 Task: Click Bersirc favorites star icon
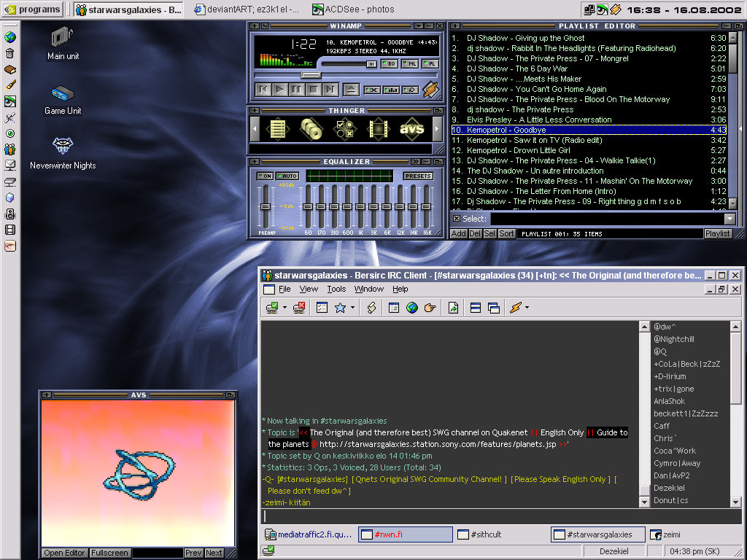click(340, 308)
